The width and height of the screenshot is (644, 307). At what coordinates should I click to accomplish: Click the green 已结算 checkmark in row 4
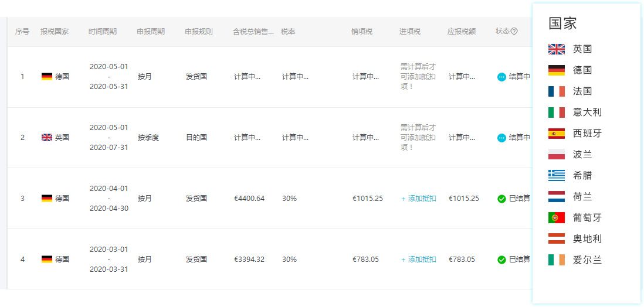tap(501, 260)
